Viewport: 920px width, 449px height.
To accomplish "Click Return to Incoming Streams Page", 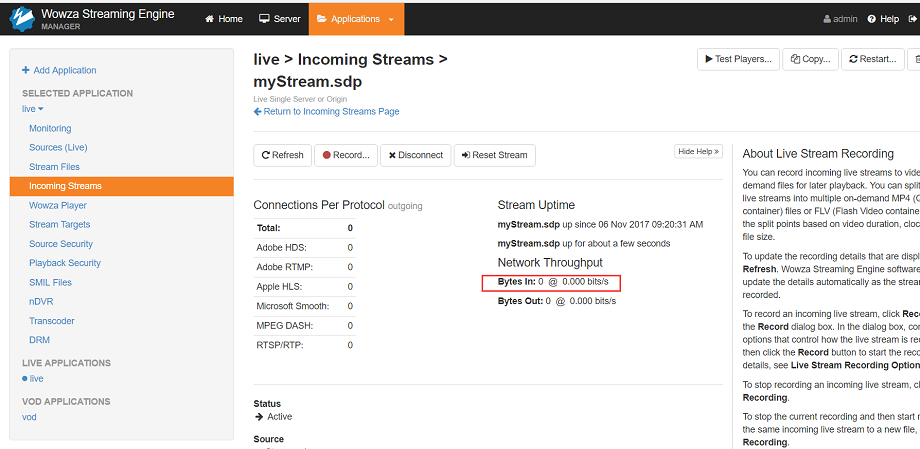I will click(x=326, y=112).
